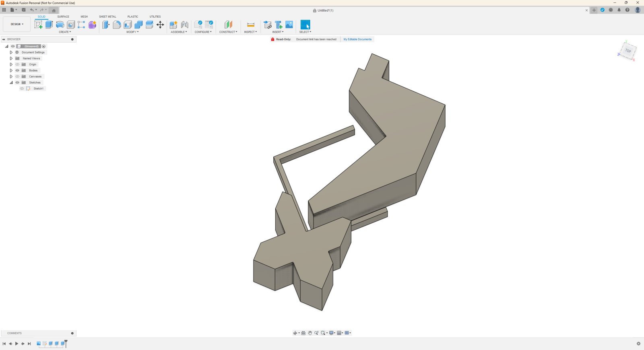The image size is (644, 350).
Task: Select the Revolve tool
Action: tap(60, 25)
